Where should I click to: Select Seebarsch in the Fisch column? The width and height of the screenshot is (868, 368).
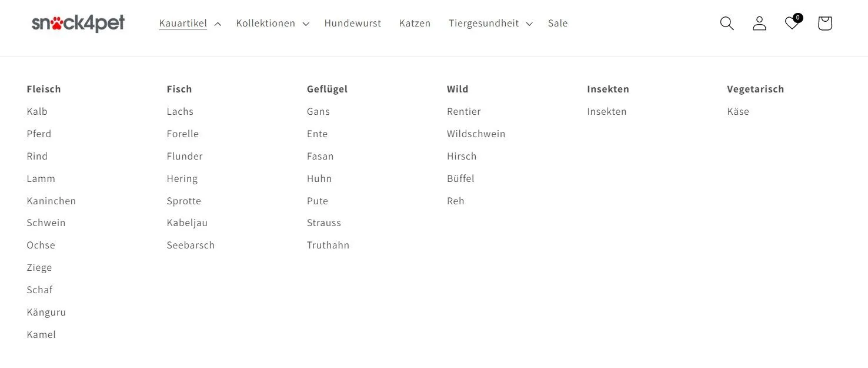191,245
